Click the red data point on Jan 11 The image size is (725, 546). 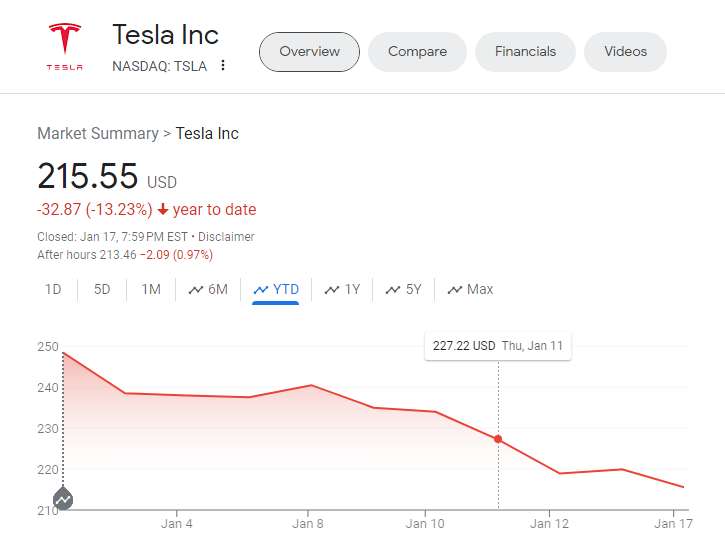498,439
